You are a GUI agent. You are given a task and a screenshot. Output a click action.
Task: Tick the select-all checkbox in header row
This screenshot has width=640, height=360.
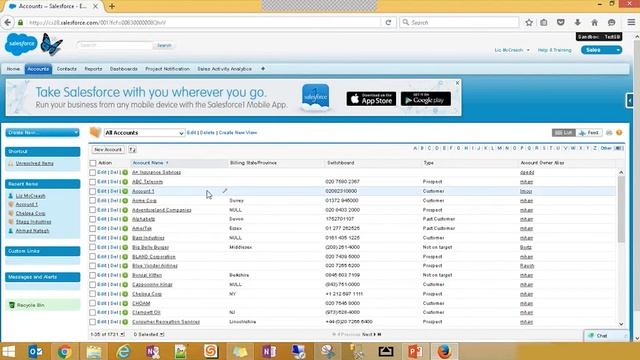93,163
